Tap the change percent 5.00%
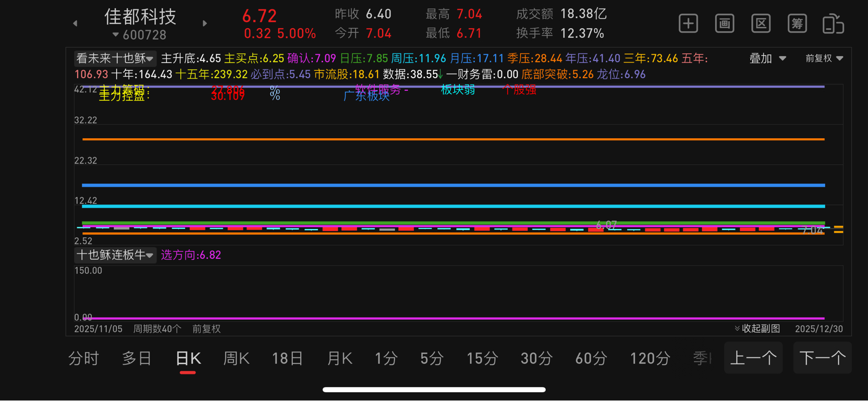Screen dimensions: 868x401 297,34
